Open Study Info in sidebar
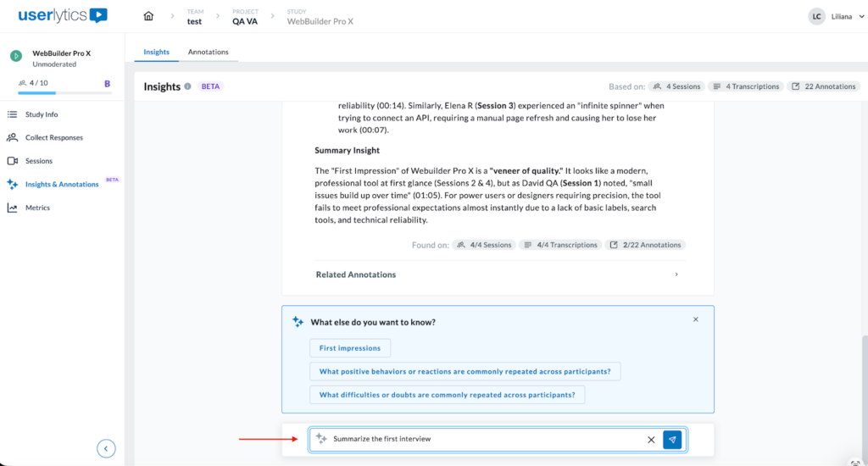 [x=42, y=114]
